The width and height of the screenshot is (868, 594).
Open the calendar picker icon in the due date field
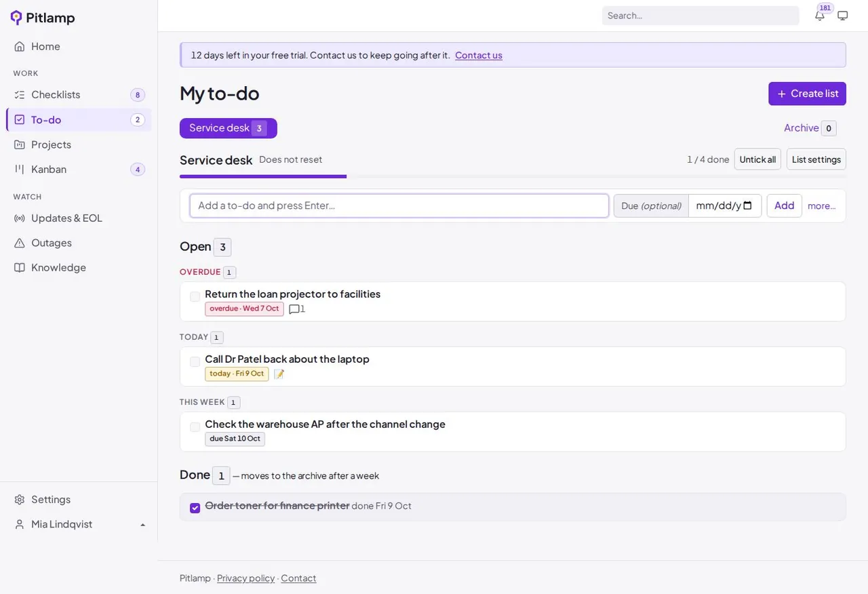pos(748,205)
